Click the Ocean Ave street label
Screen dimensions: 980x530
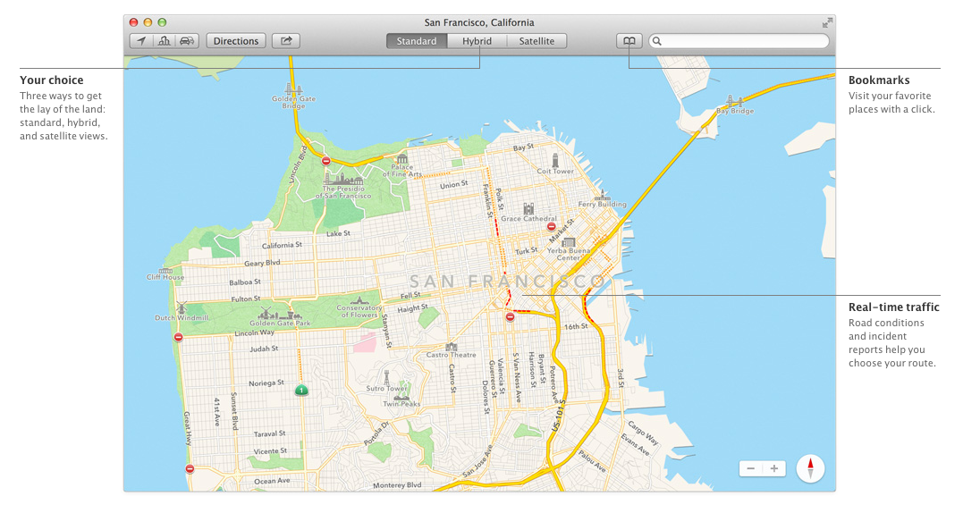click(x=272, y=481)
